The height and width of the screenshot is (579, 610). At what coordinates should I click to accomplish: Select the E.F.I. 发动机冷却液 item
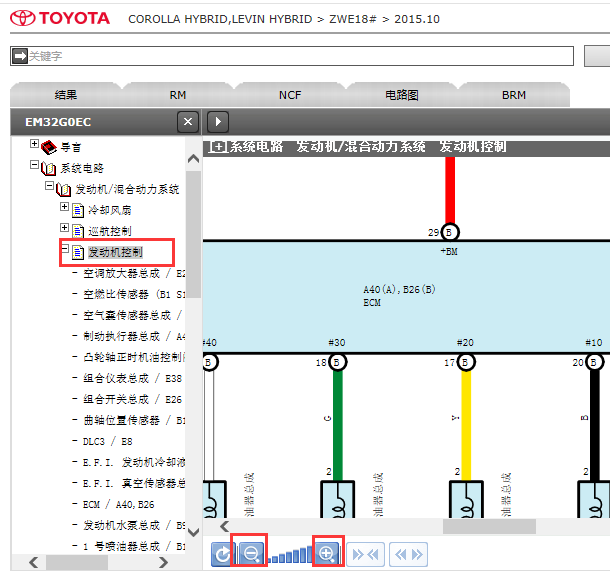[x=134, y=463]
